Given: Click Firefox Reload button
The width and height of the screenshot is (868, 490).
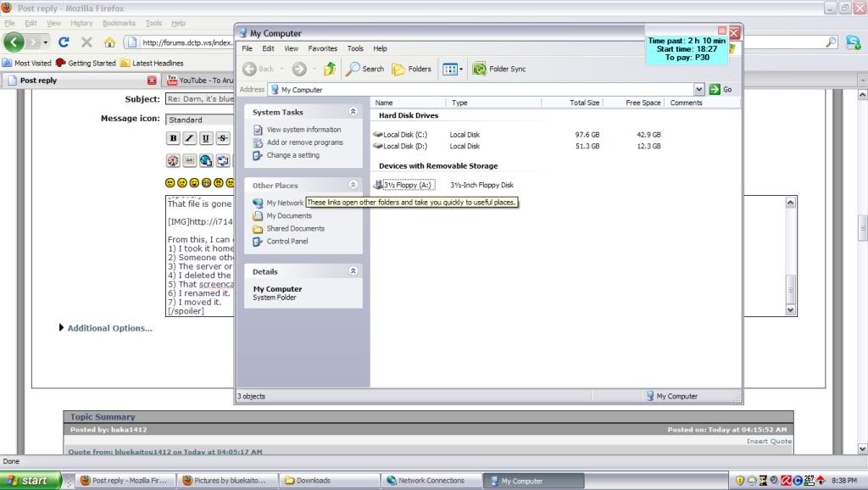Looking at the screenshot, I should [x=64, y=42].
